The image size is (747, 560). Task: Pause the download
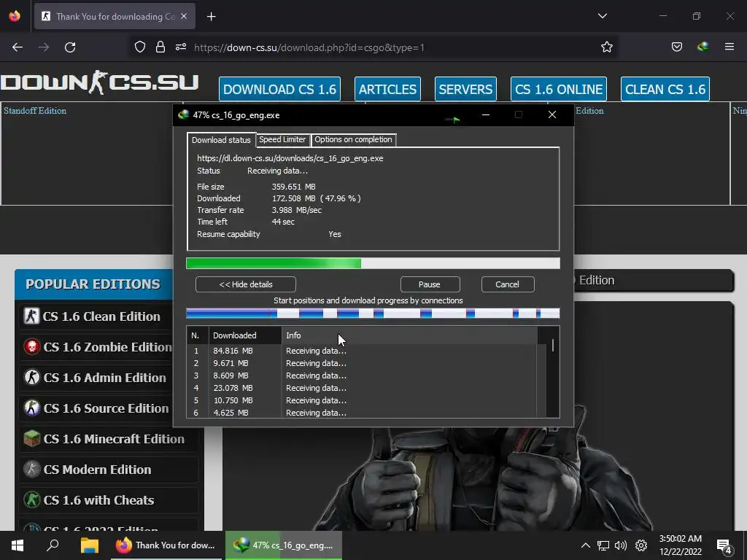[430, 284]
